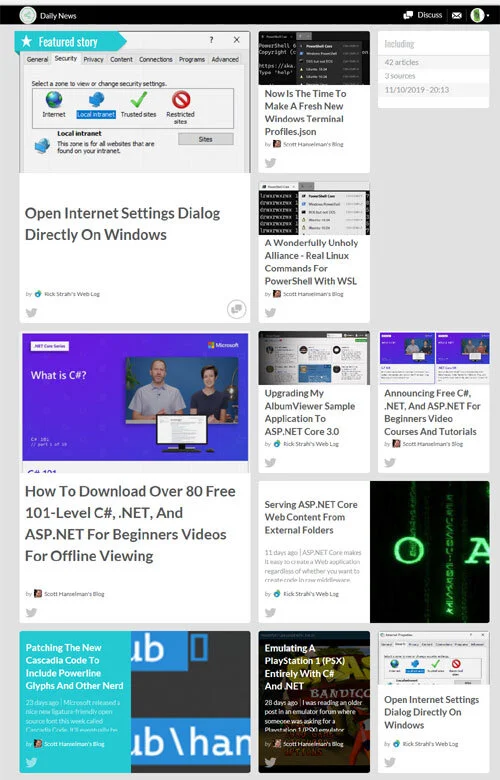The image size is (500, 780).
Task: Open Emulating A PlayStation 1 article
Action: click(304, 667)
